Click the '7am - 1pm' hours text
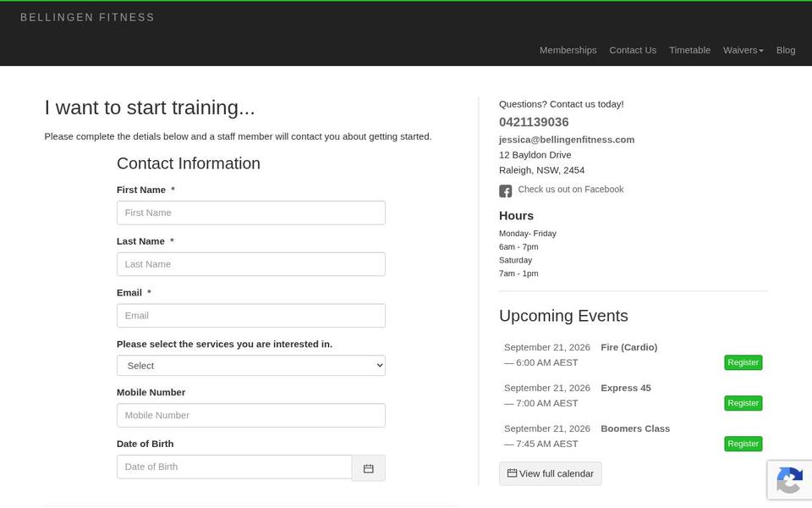Image resolution: width=812 pixels, height=508 pixels. (x=518, y=273)
